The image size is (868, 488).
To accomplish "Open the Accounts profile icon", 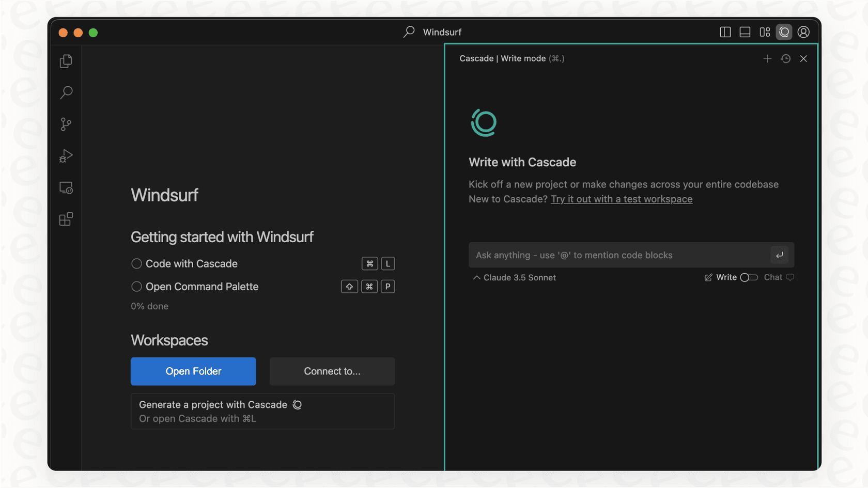I will pyautogui.click(x=803, y=32).
